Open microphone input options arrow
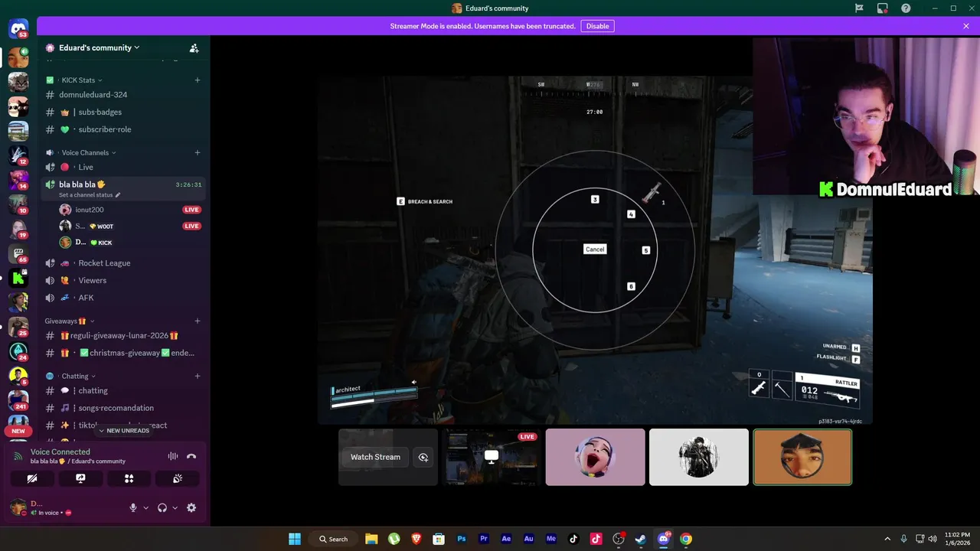This screenshot has width=980, height=551. click(145, 507)
